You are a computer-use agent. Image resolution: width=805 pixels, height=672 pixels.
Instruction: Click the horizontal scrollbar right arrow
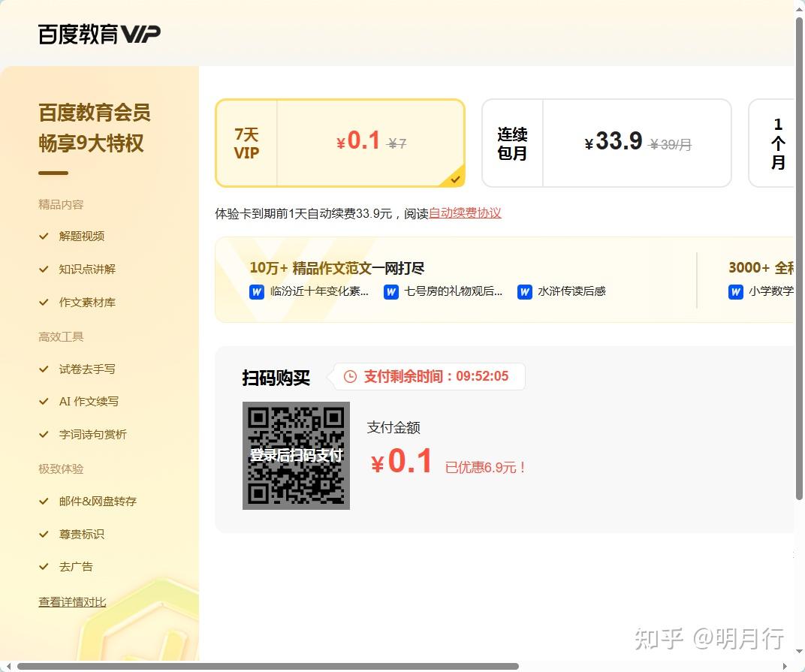point(785,666)
